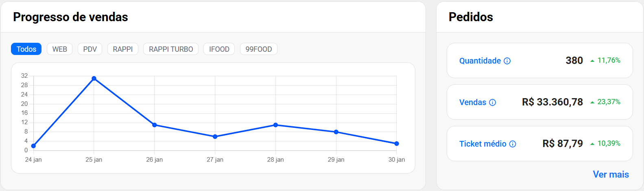
Task: Select the Todos filter tab
Action: click(26, 49)
